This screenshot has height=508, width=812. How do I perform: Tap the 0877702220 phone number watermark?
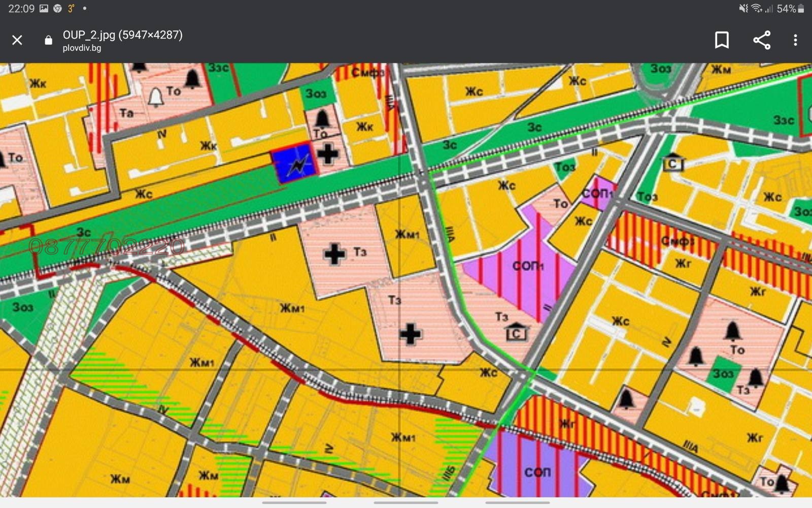tap(107, 247)
